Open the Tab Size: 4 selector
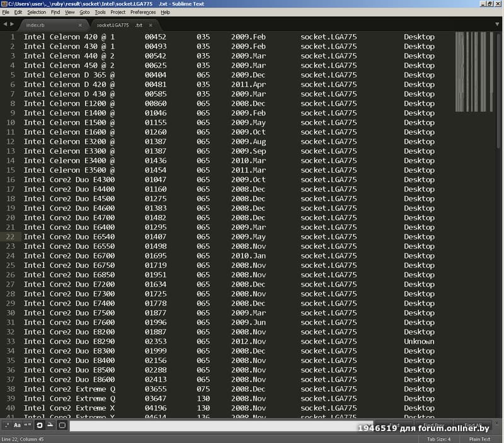504x443 pixels. pos(438,439)
